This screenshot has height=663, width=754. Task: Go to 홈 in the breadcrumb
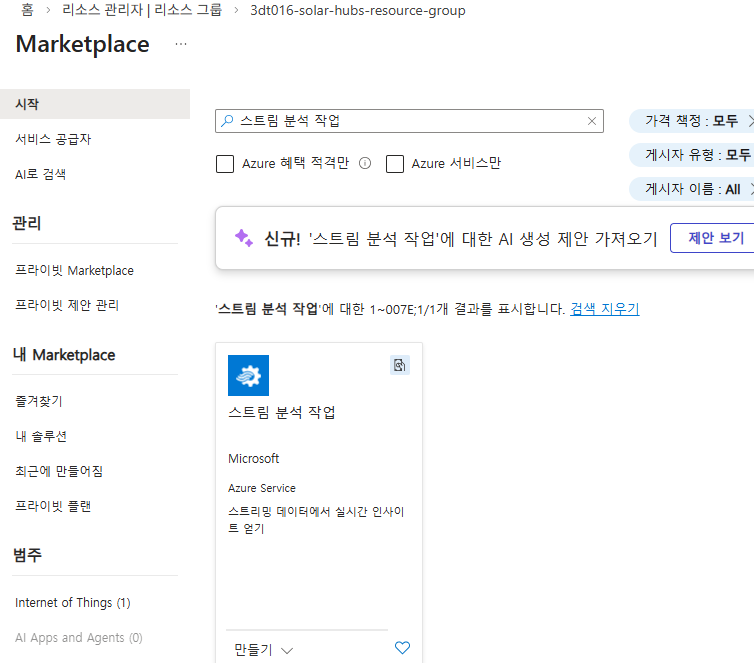coord(27,10)
